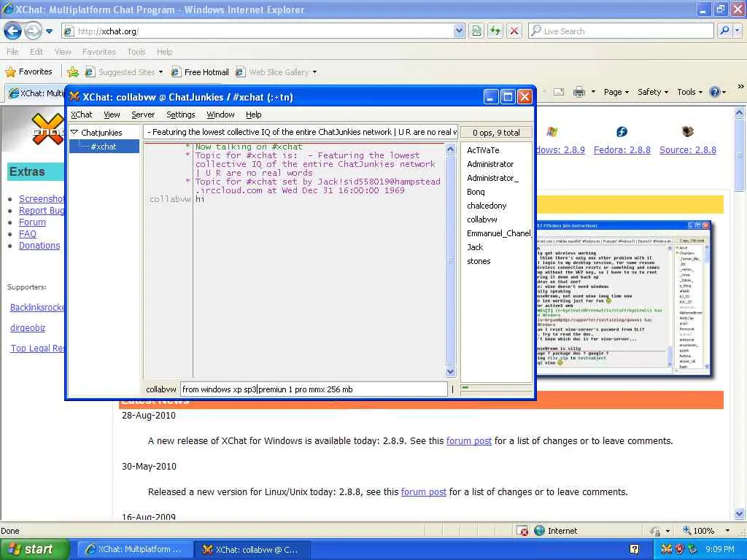Open XChat's Server menu
Image resolution: width=747 pixels, height=560 pixels.
143,114
